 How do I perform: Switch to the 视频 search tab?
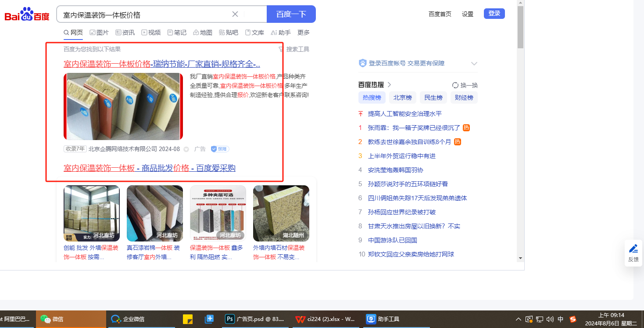151,32
